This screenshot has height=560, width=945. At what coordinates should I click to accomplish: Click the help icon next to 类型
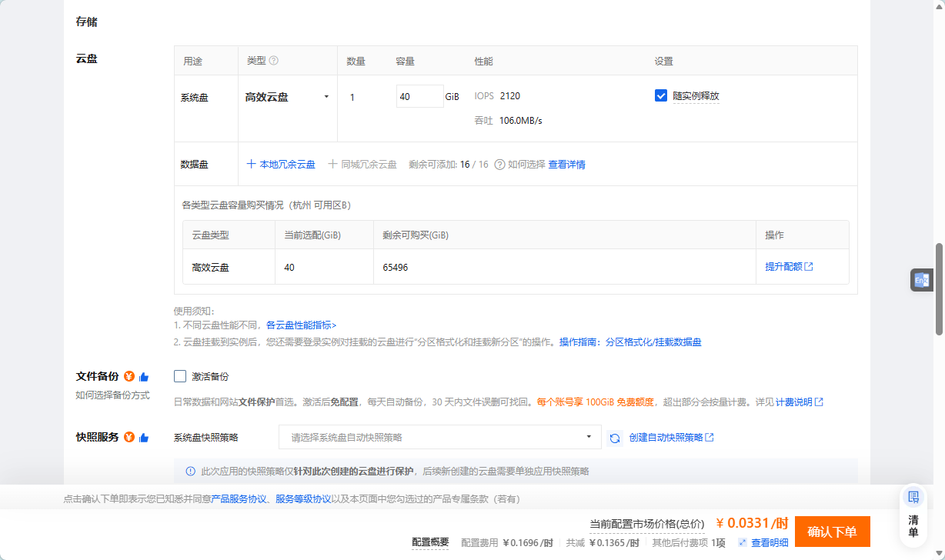pos(274,61)
